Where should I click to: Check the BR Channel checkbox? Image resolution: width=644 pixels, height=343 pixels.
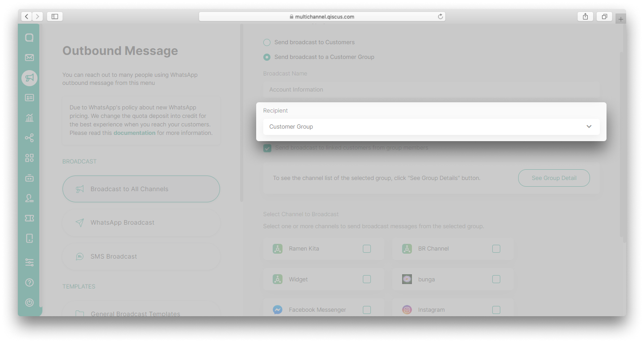point(496,249)
